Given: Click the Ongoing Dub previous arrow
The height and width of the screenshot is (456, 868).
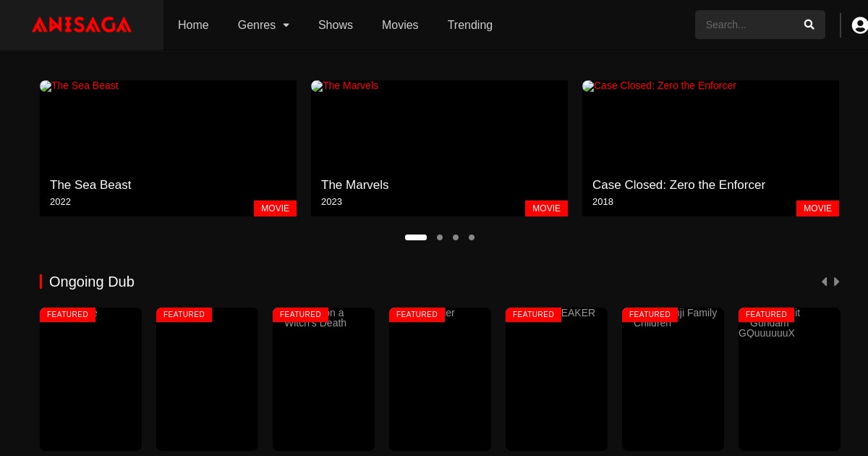Looking at the screenshot, I should click(824, 282).
